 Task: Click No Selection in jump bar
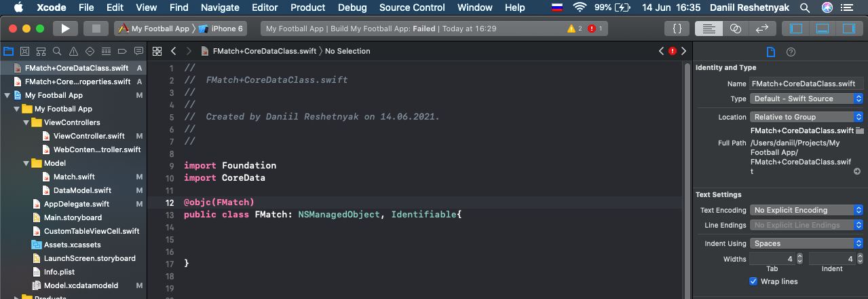coord(347,51)
